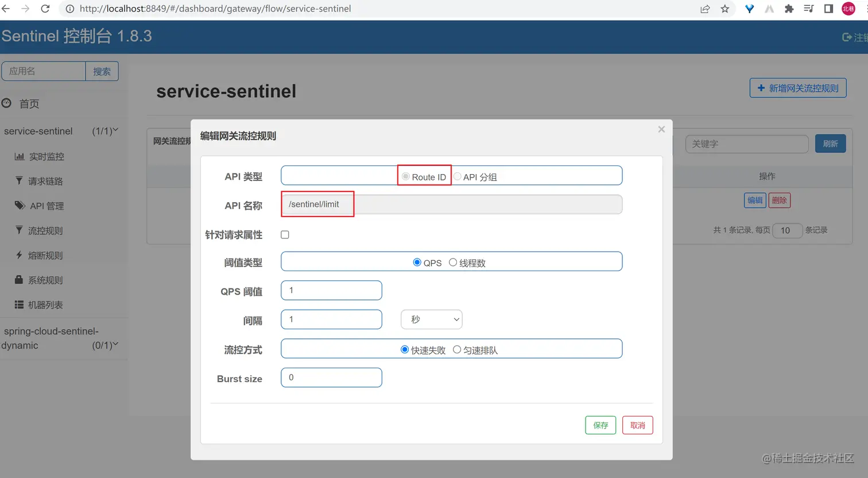The height and width of the screenshot is (478, 868).
Task: Enable the 针对请求属性 checkbox
Action: point(285,234)
